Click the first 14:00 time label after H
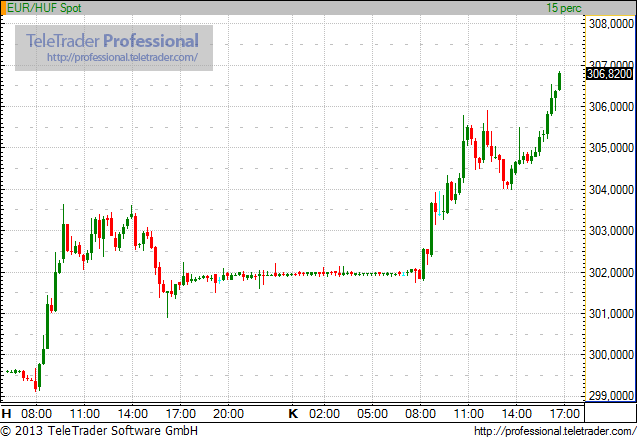This screenshot has width=637, height=440. [132, 414]
